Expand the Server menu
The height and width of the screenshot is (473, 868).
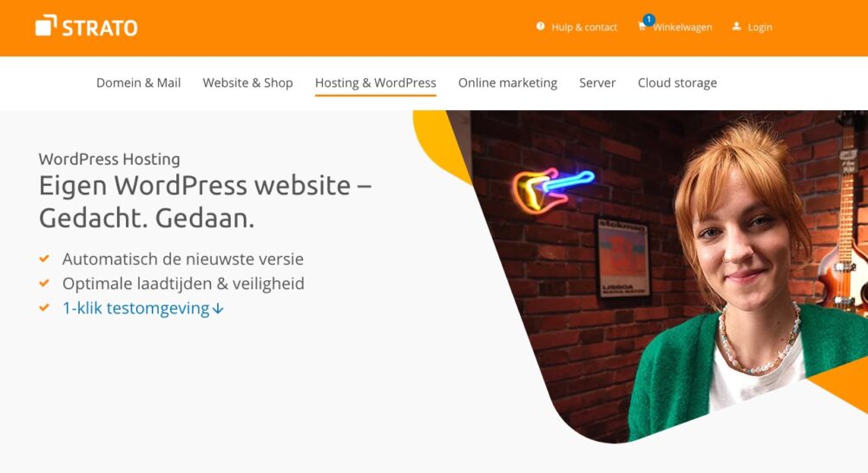[x=597, y=82]
